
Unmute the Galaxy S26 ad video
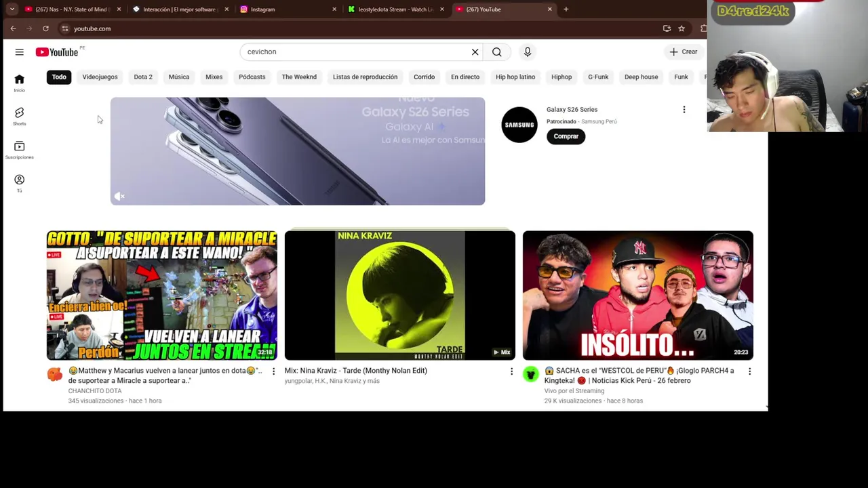pyautogui.click(x=119, y=197)
